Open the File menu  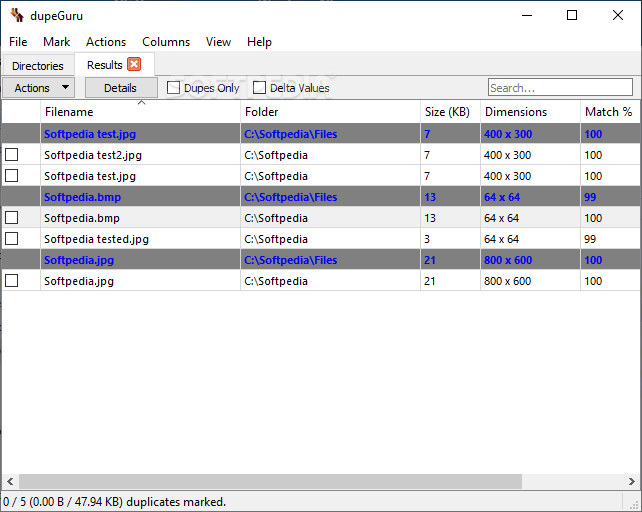pos(18,42)
